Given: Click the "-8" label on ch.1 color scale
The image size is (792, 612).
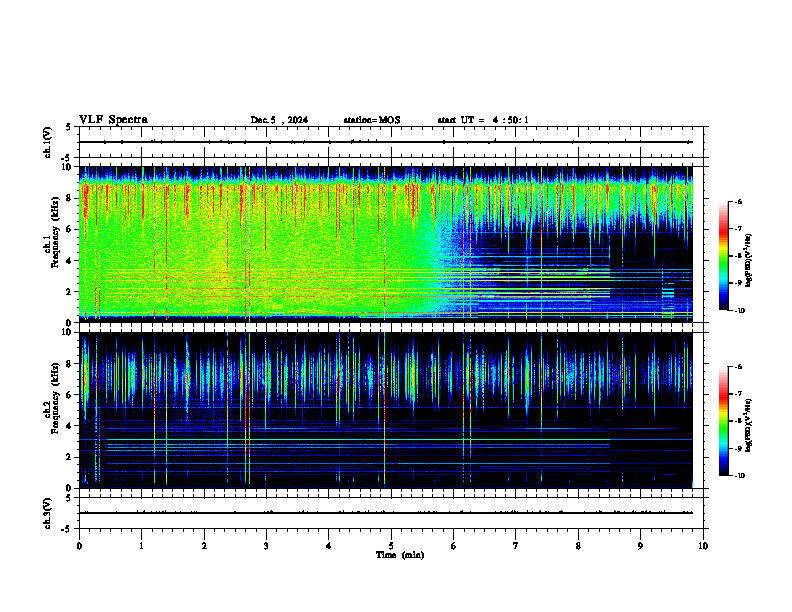Looking at the screenshot, I should [738, 256].
